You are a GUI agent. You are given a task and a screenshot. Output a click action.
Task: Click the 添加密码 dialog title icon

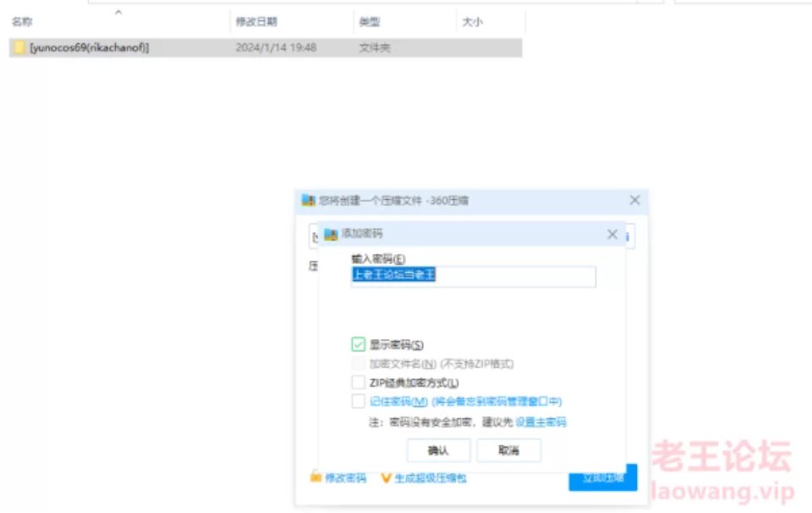click(331, 234)
